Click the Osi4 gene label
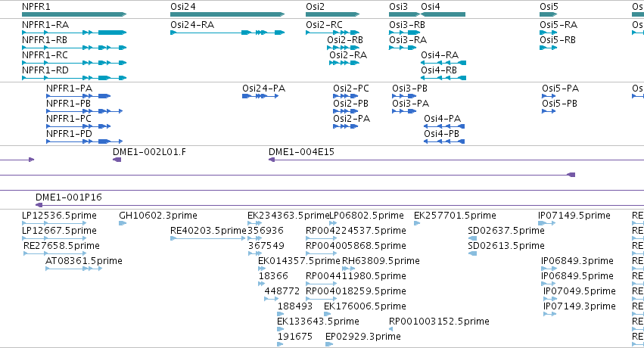This screenshot has width=644, height=348. click(431, 7)
